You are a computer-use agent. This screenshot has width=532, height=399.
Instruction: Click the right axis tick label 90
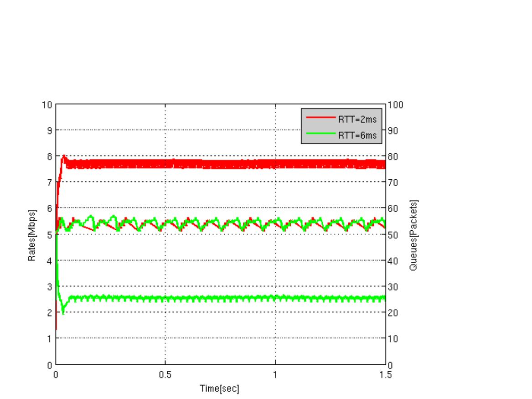(x=393, y=130)
